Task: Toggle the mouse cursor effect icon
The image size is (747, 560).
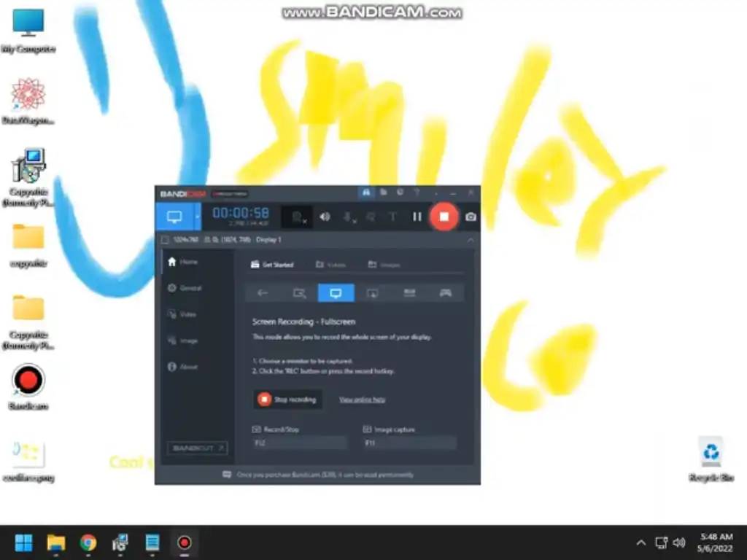Action: point(370,217)
